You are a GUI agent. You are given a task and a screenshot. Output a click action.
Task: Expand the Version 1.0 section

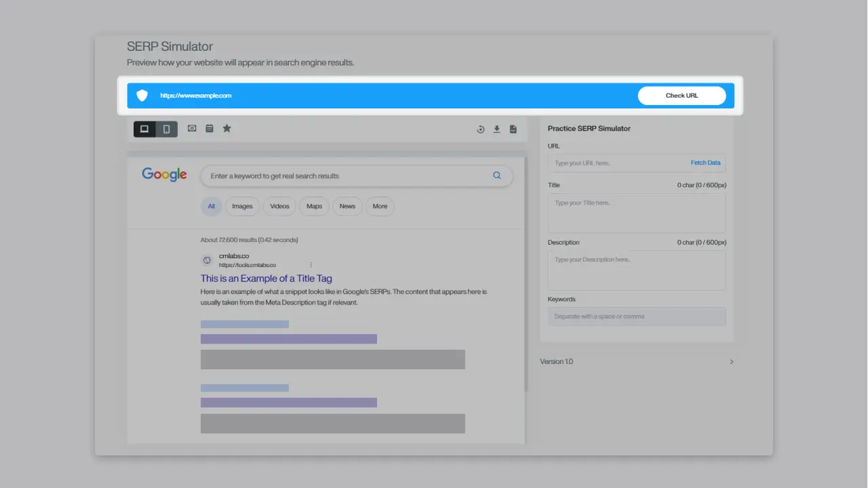point(731,361)
